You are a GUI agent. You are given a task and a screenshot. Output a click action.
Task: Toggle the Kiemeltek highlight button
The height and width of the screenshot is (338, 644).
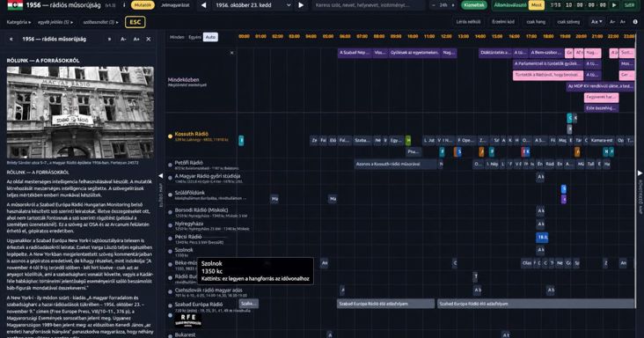click(x=474, y=5)
